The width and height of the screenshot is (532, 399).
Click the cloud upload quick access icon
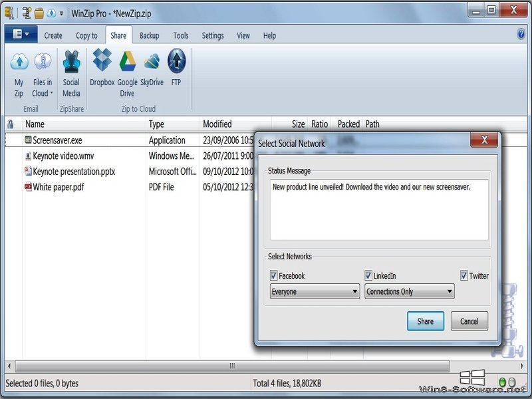point(51,13)
